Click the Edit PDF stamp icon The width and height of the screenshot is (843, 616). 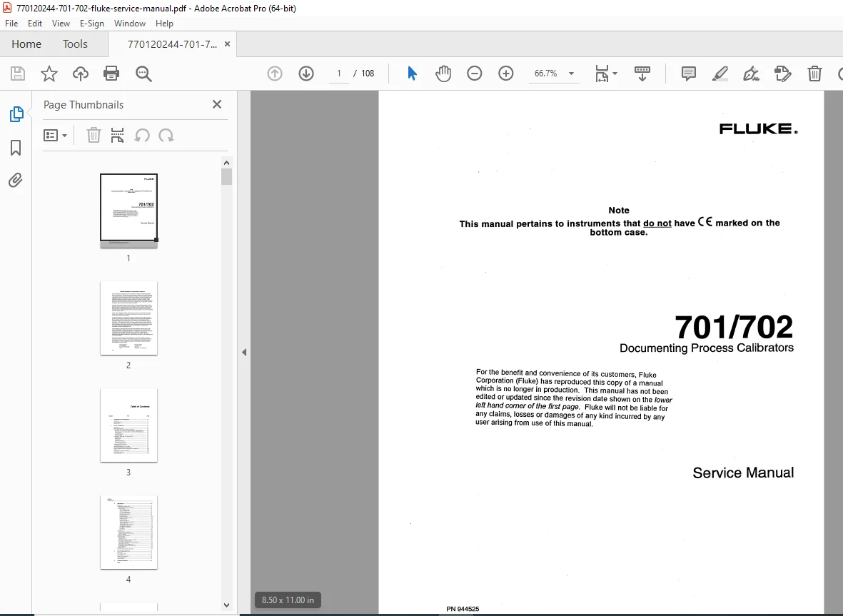click(783, 74)
